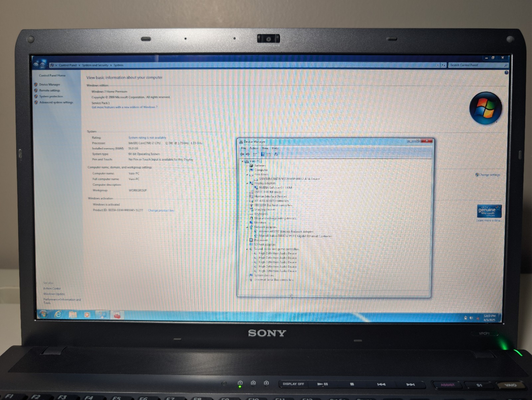Click the taskbar clock showing 12:13 PM
Image resolution: width=532 pixels, height=400 pixels.
click(x=489, y=318)
